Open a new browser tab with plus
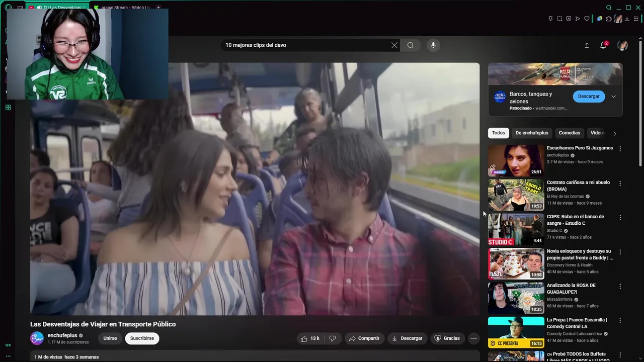Screen dimensions: 644x362 (158, 8)
